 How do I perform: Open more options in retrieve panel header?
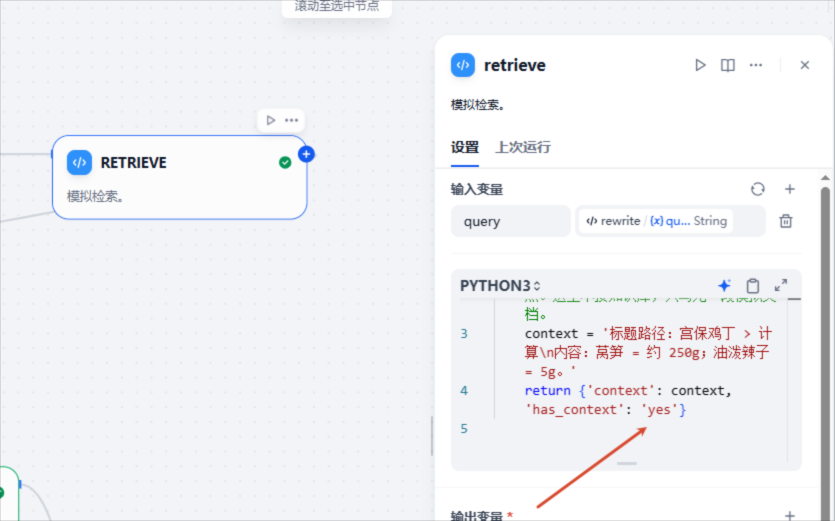click(x=756, y=65)
